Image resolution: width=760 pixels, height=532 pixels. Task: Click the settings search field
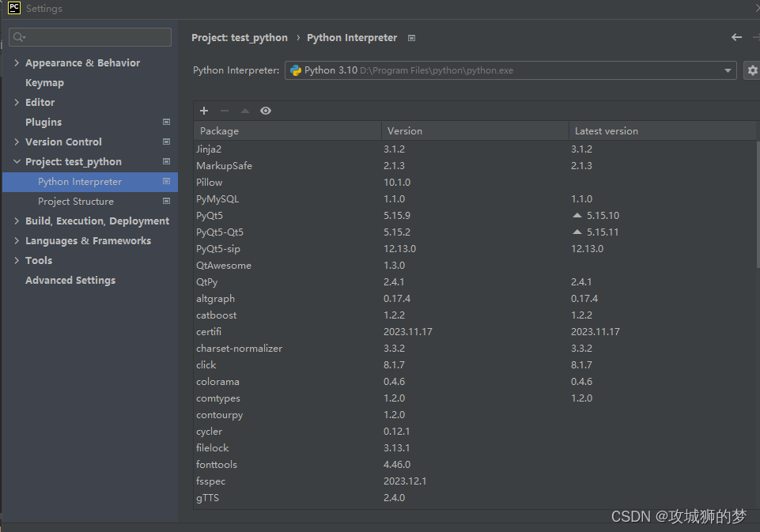click(x=90, y=37)
